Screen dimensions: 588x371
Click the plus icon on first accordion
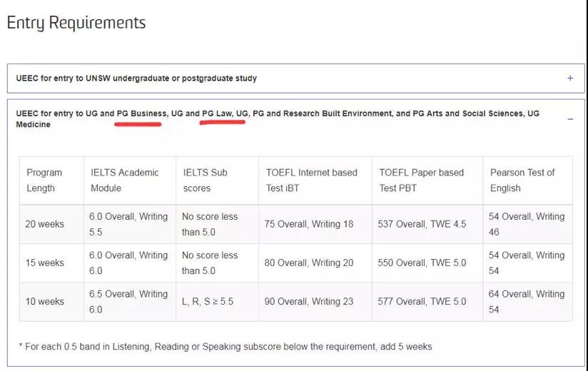[x=570, y=78]
